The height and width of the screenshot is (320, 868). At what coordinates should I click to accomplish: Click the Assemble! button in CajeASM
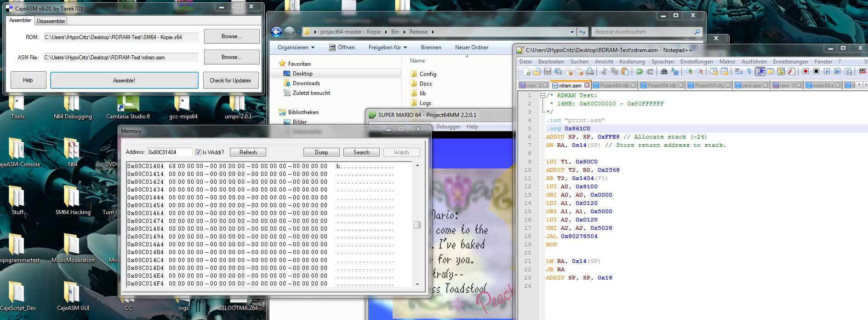124,80
